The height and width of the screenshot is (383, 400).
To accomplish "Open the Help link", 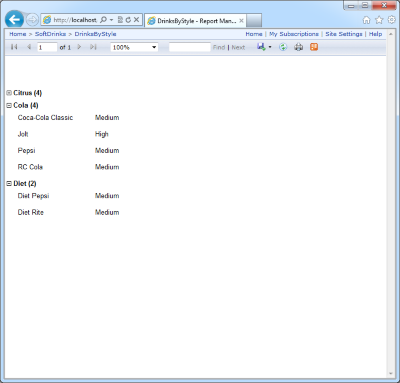I will (375, 34).
